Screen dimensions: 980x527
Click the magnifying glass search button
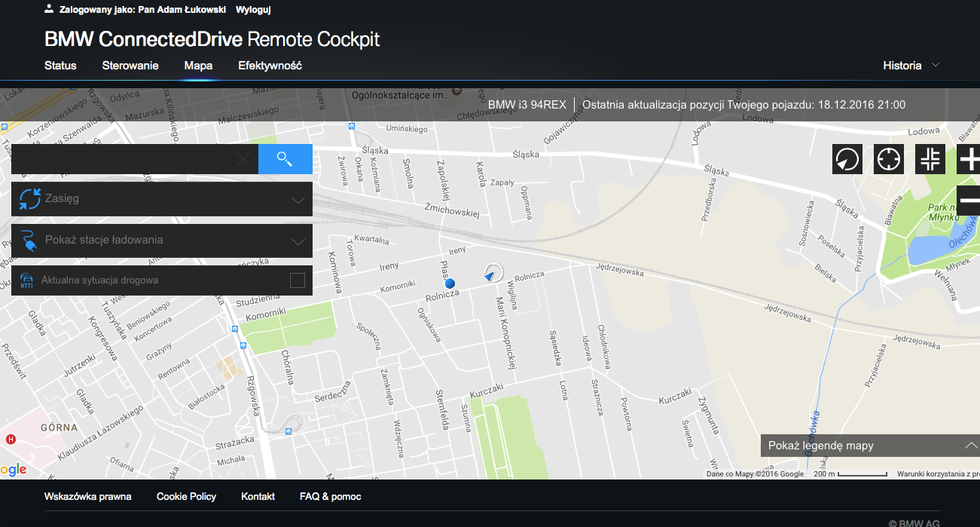(285, 159)
